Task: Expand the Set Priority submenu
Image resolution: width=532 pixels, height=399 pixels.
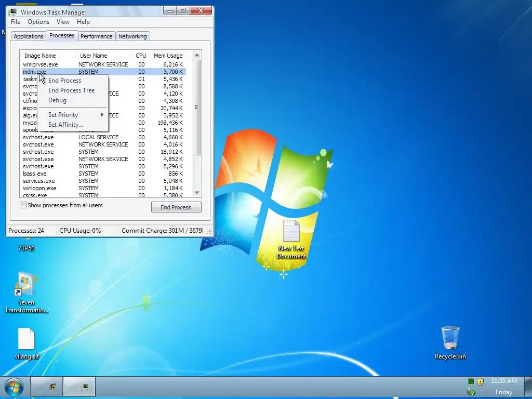Action: tap(73, 115)
